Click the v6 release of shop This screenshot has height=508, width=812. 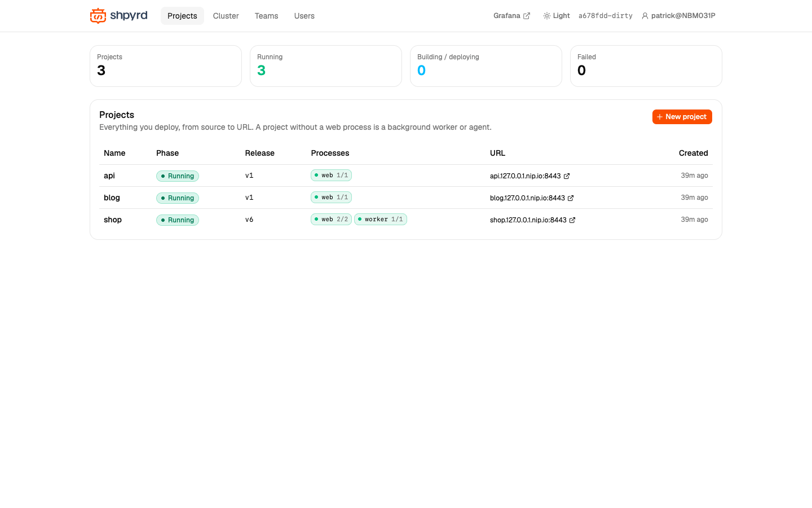tap(249, 220)
